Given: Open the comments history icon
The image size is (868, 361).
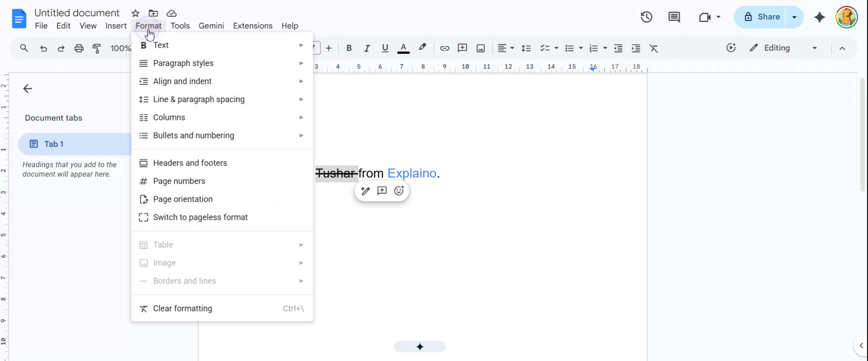Looking at the screenshot, I should click(x=674, y=17).
